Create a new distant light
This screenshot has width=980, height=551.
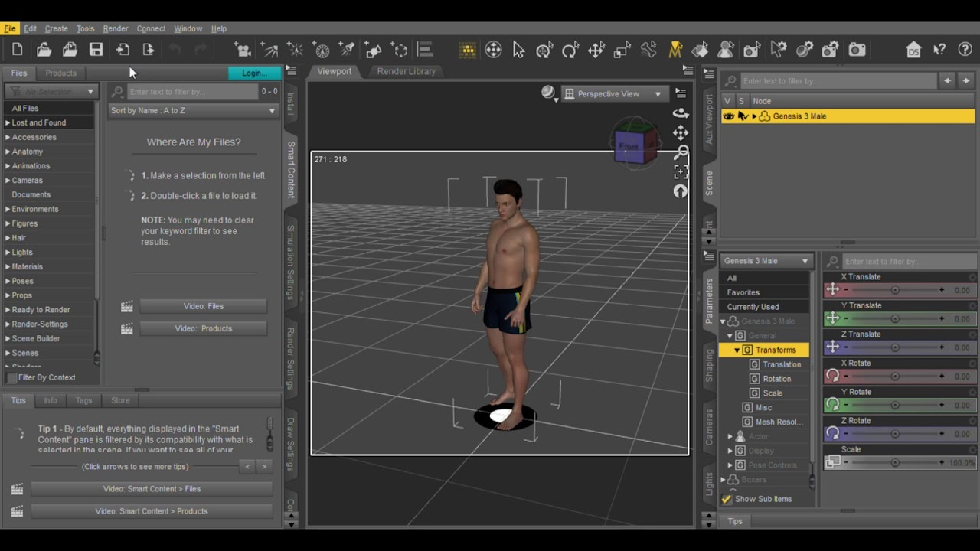coord(269,50)
